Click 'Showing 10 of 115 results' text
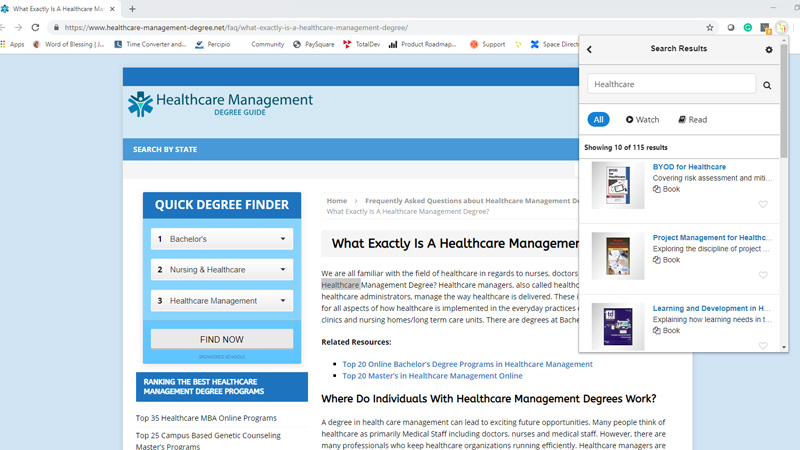The image size is (800, 450). [626, 147]
